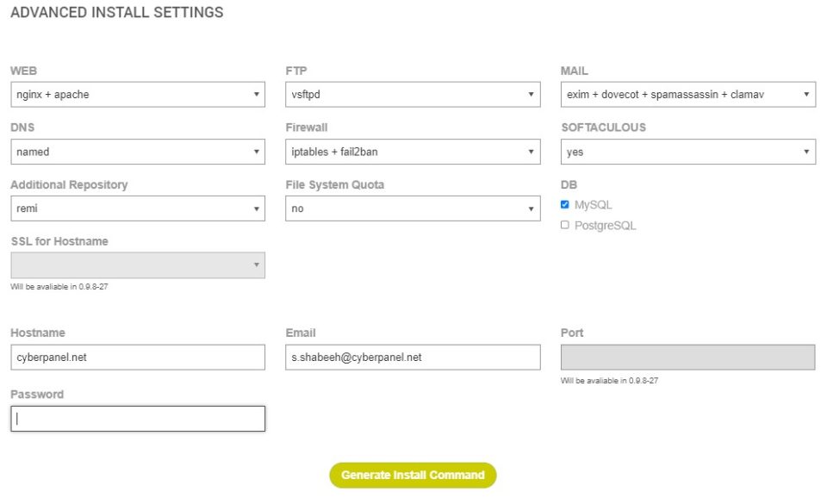Focus the Password input field
Screen dimensions: 827x504
(x=138, y=419)
